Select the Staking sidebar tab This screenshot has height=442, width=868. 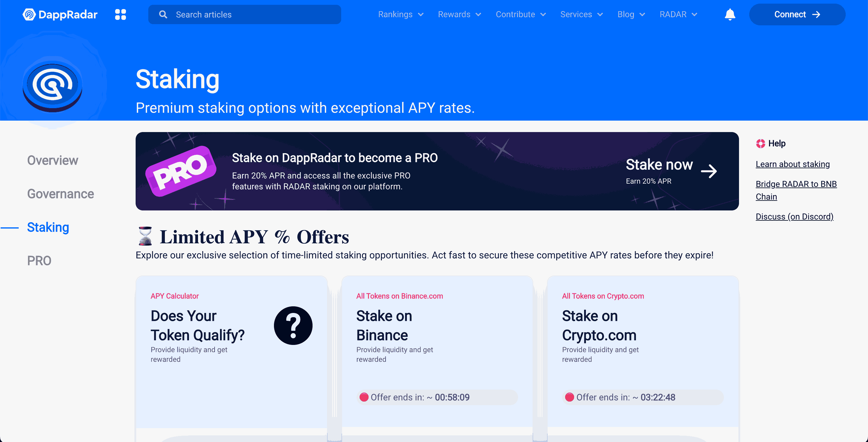48,227
